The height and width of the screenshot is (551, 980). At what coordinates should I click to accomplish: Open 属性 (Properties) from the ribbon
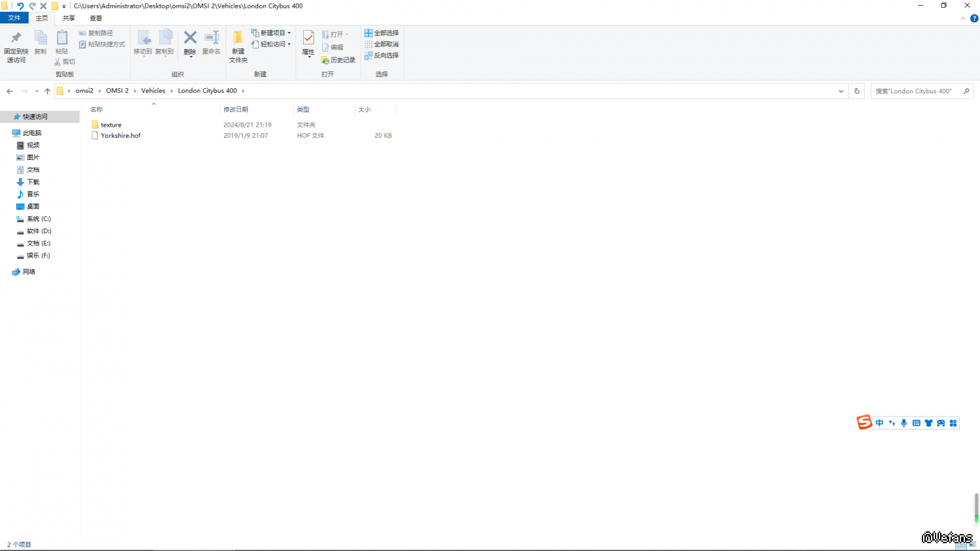click(x=308, y=44)
